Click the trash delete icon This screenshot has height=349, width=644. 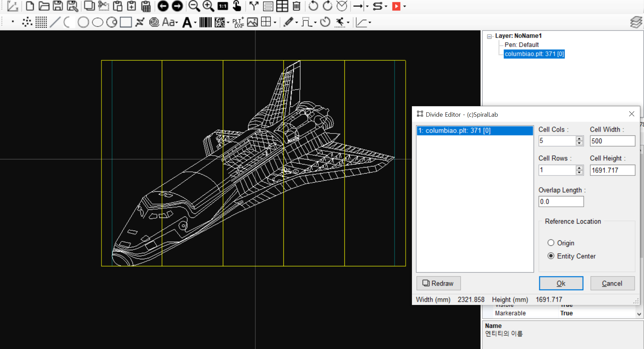click(x=296, y=6)
